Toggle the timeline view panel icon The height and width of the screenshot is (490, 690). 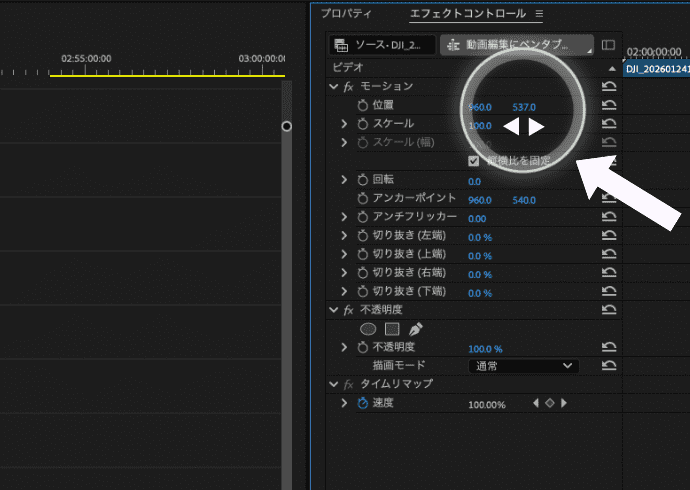608,45
